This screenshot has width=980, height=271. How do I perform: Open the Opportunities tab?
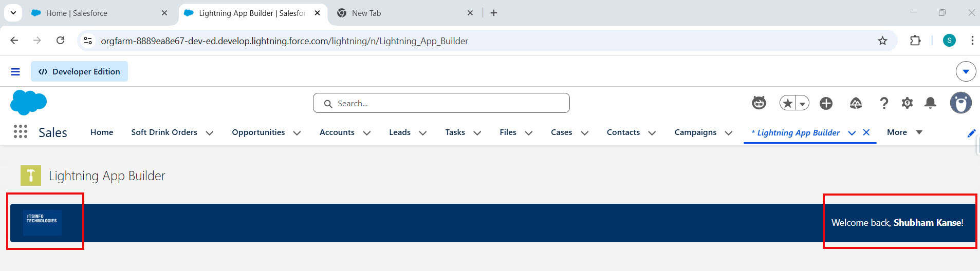point(258,132)
